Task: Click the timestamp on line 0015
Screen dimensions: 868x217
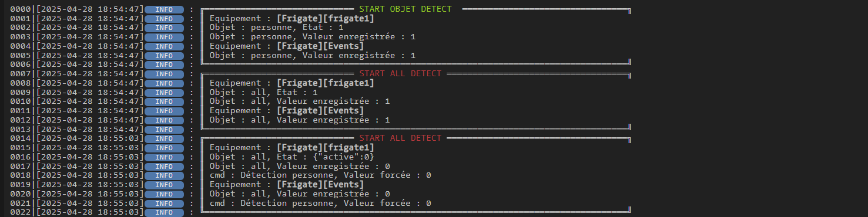Action: [x=90, y=148]
